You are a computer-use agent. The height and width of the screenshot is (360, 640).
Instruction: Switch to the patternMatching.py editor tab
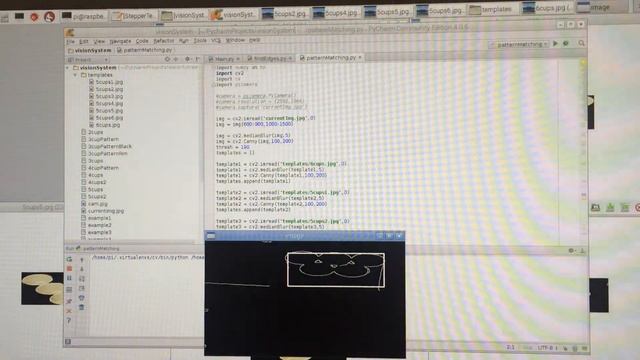331,58
